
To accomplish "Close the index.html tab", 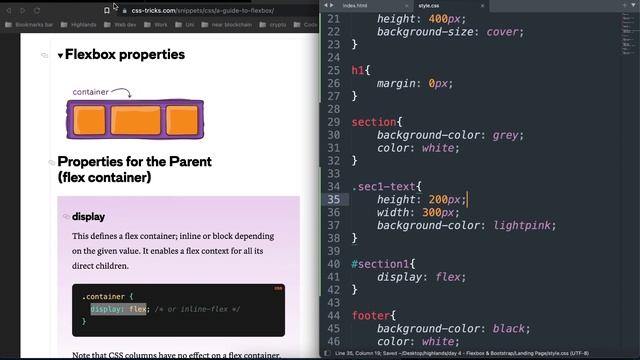I will click(407, 6).
